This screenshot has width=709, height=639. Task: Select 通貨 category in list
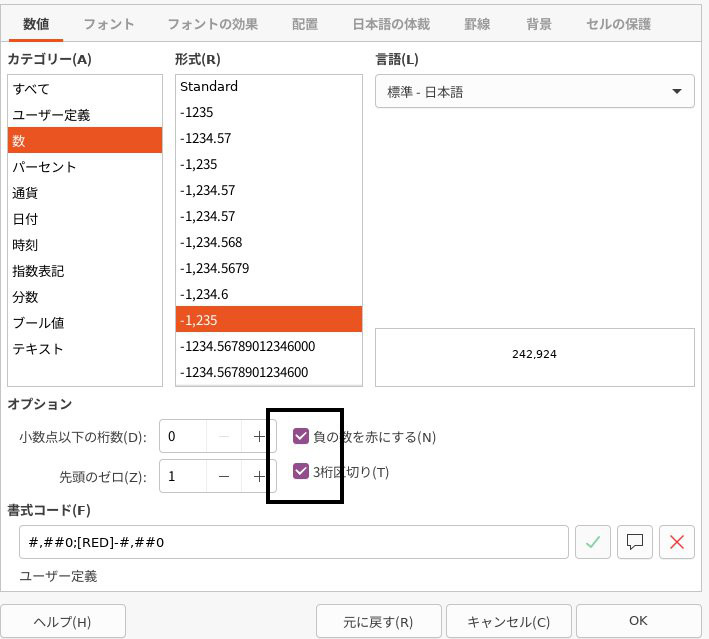pyautogui.click(x=26, y=193)
